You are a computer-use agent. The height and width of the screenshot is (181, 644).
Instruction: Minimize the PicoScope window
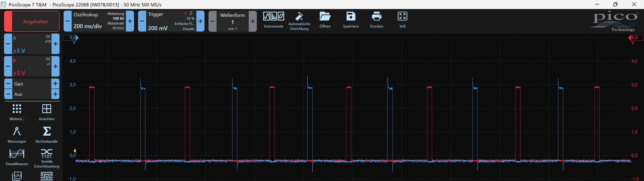[x=597, y=4]
